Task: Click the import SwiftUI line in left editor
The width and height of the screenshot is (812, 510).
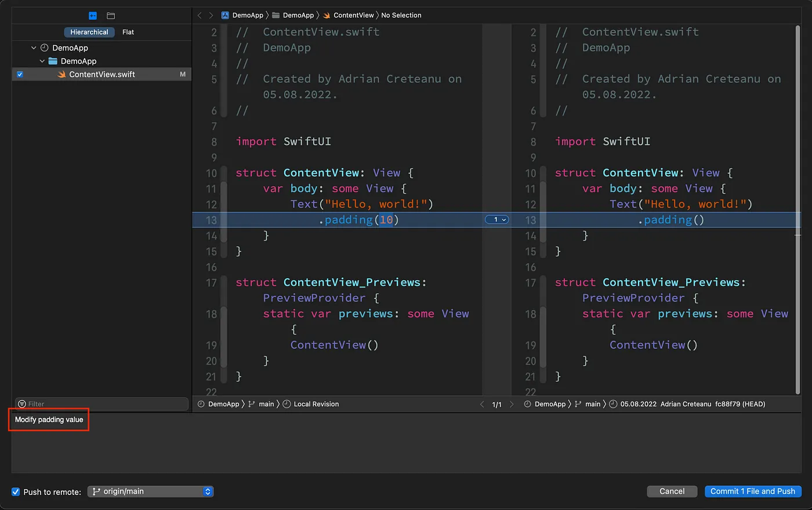Action: (x=283, y=141)
